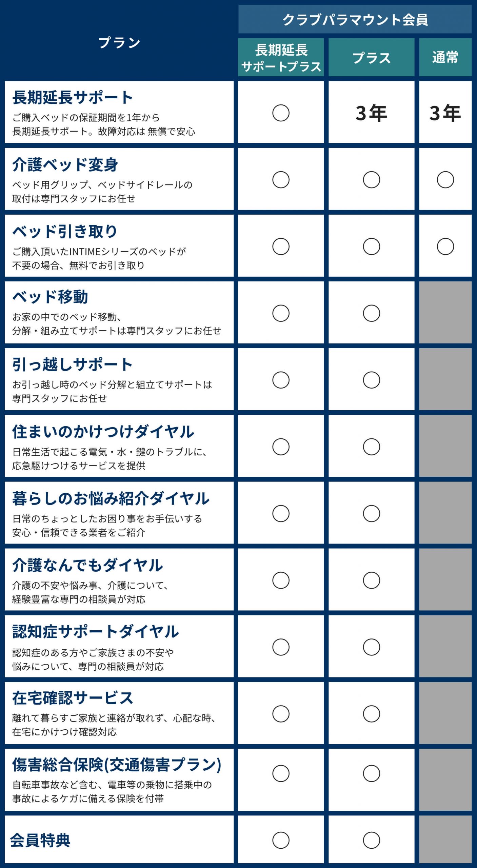477x868 pixels.
Task: Click the クラブパラマウント会員 header banner
Action: point(355,20)
